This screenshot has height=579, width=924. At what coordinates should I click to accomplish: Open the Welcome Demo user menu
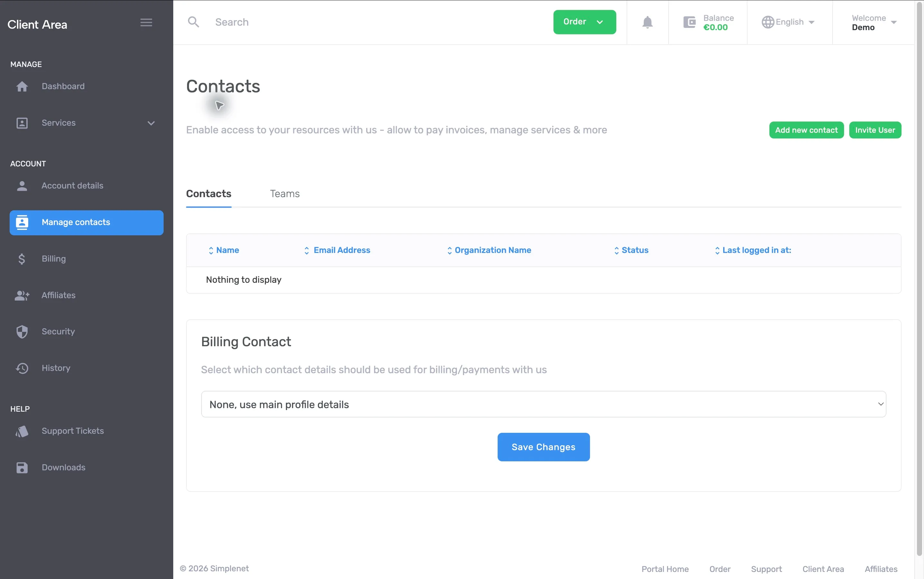pos(874,22)
